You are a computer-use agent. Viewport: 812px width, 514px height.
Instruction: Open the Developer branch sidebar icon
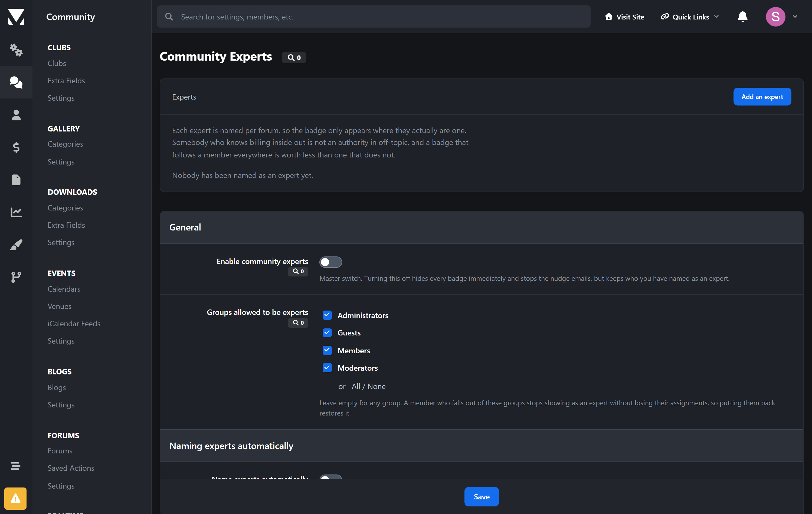tap(16, 277)
